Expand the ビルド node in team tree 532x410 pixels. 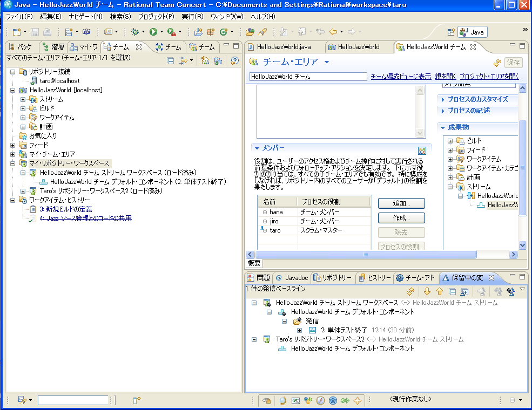coord(23,108)
